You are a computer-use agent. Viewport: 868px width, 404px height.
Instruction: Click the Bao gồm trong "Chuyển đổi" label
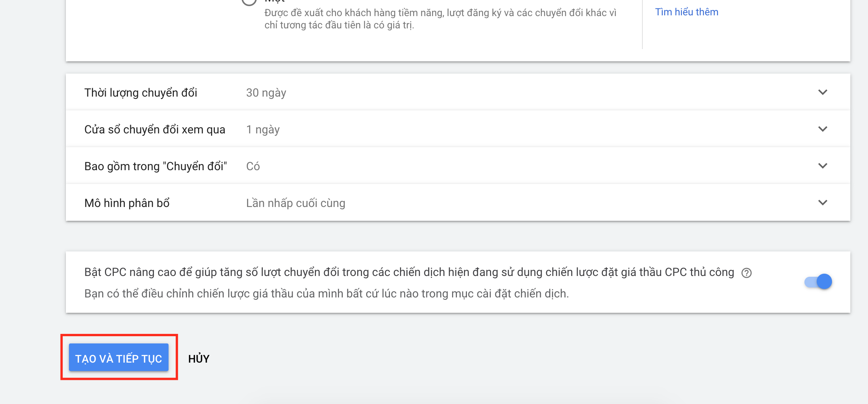click(x=155, y=166)
